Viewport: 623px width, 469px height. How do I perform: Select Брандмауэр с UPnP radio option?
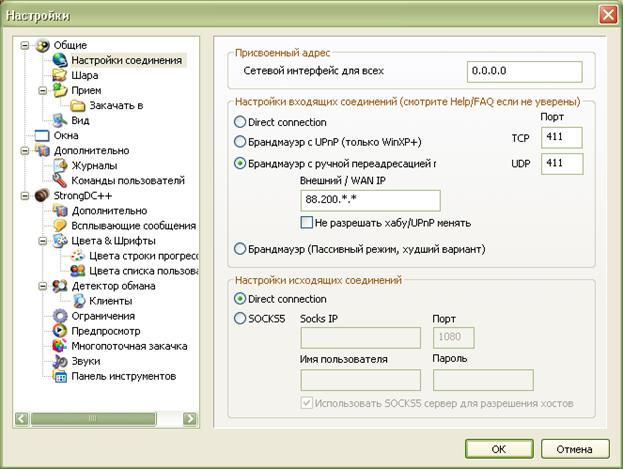(x=240, y=142)
